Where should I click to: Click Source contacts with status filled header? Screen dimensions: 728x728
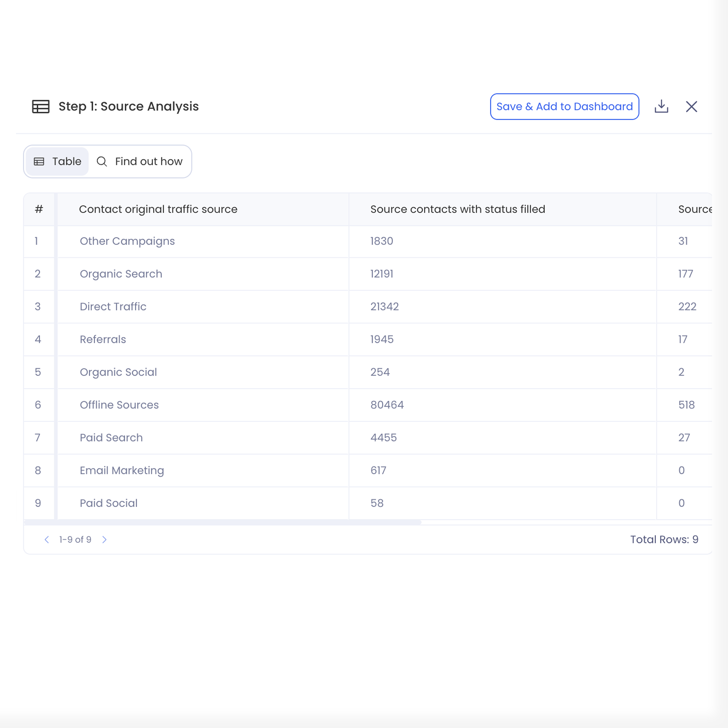pyautogui.click(x=458, y=209)
